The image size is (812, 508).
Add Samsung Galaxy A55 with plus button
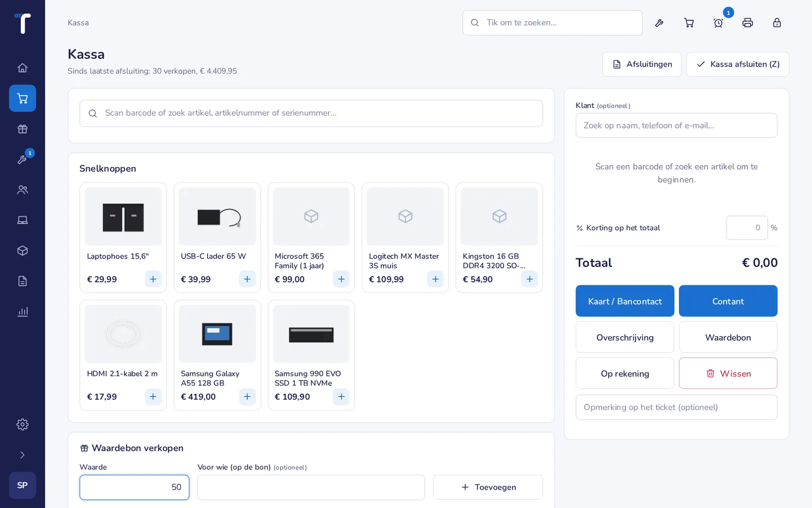click(x=247, y=396)
